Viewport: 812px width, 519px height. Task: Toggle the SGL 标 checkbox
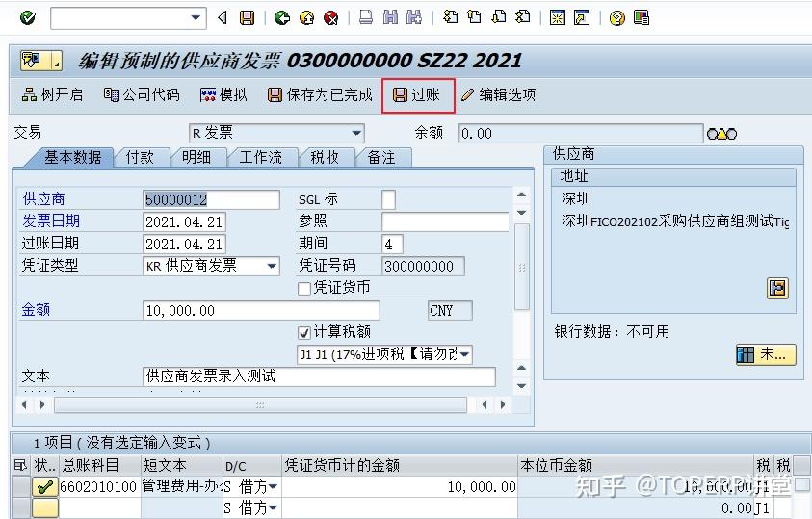pos(388,199)
